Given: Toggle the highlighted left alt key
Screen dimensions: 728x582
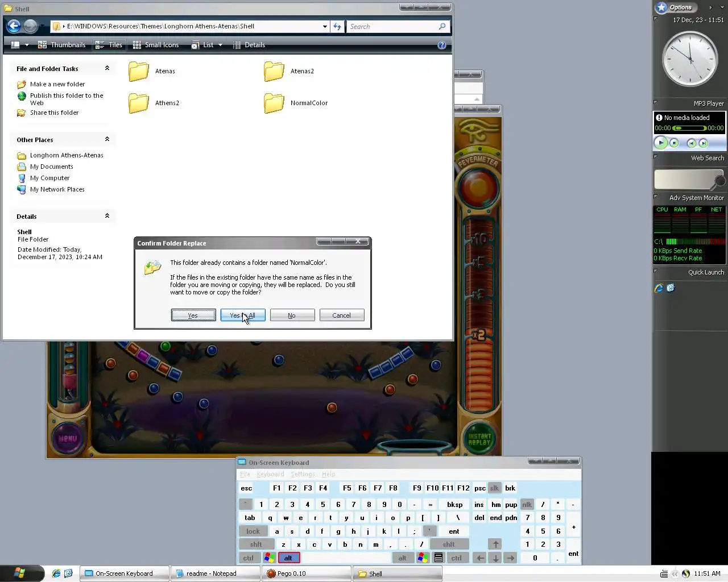Looking at the screenshot, I should click(288, 558).
